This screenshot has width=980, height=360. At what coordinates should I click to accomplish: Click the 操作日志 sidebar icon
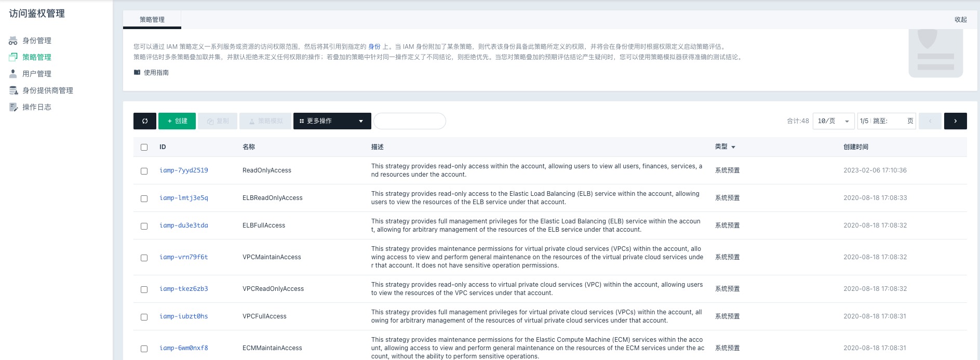tap(13, 107)
